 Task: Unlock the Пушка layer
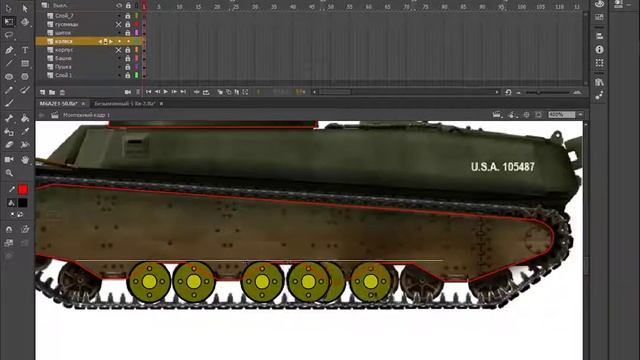127,67
